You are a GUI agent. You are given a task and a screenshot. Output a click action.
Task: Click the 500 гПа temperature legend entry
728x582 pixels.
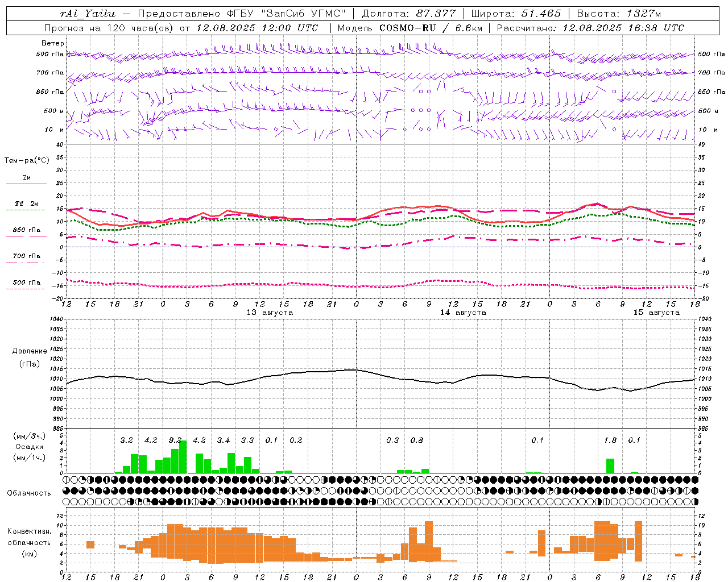[x=26, y=282]
